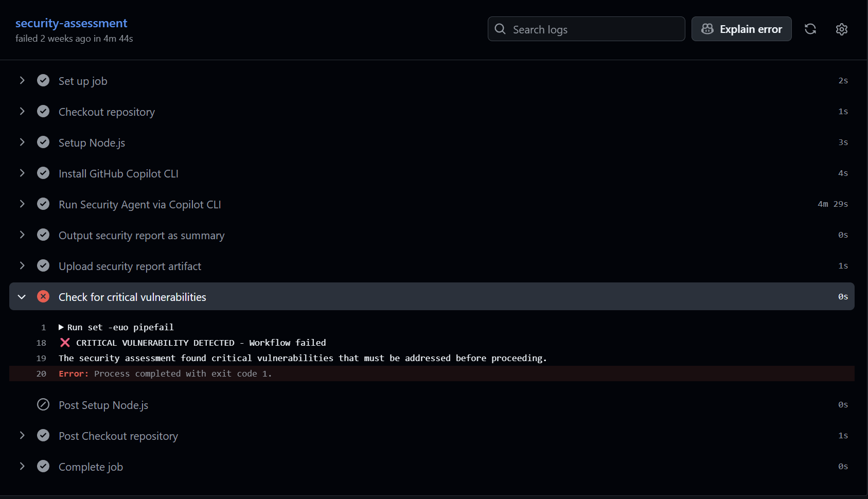
Task: Click success checkmark icon beside Set up job
Action: tap(43, 80)
